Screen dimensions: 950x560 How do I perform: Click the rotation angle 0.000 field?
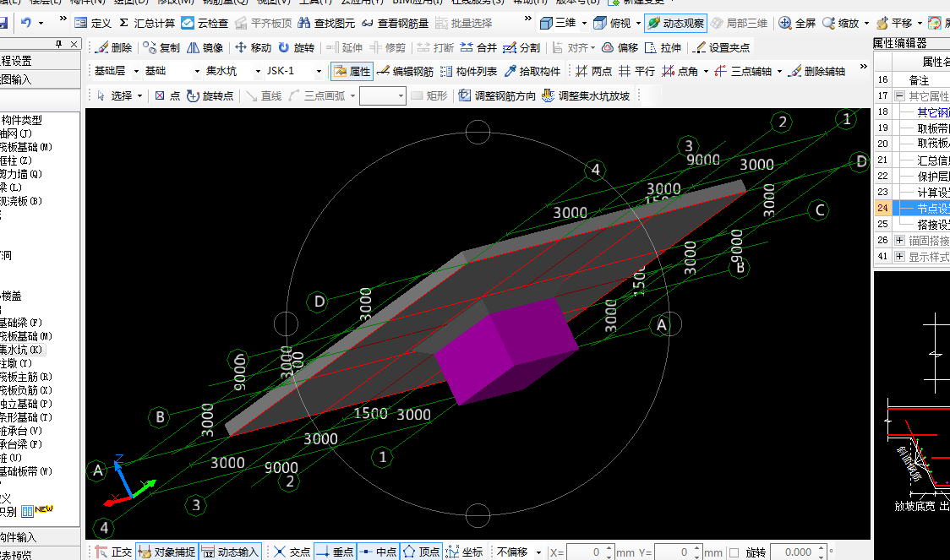click(794, 552)
